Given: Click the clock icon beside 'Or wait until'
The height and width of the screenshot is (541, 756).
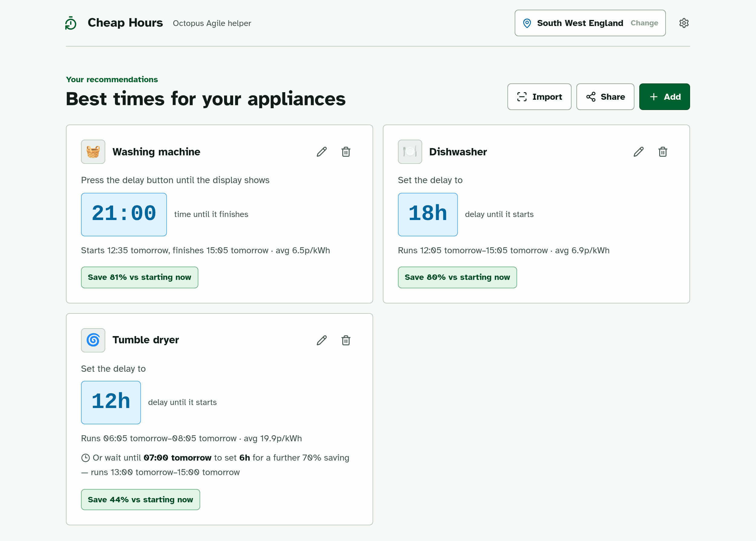Looking at the screenshot, I should [85, 458].
